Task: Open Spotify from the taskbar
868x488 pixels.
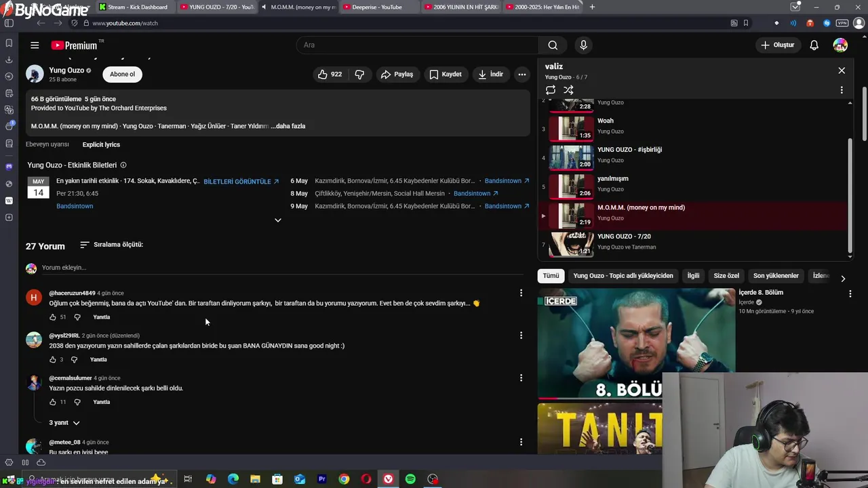Action: [x=410, y=479]
